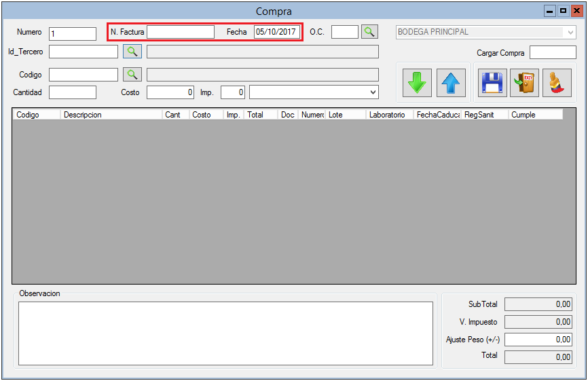Click the N. Factura input field

181,32
